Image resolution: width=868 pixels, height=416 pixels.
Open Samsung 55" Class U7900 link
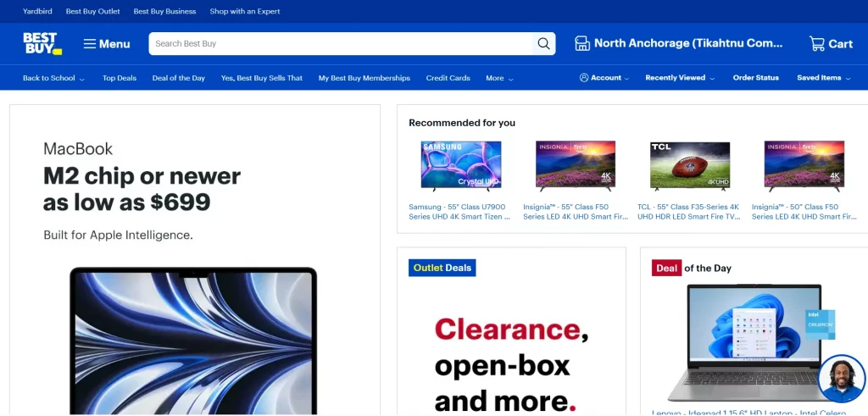(x=459, y=212)
